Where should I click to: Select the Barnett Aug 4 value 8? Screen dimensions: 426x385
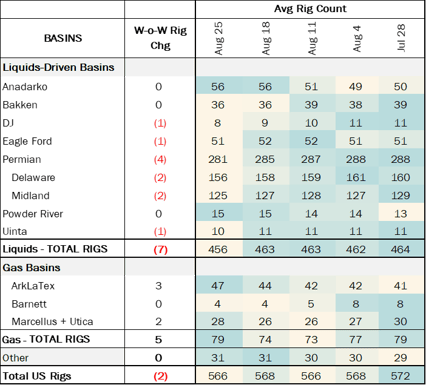pos(355,304)
